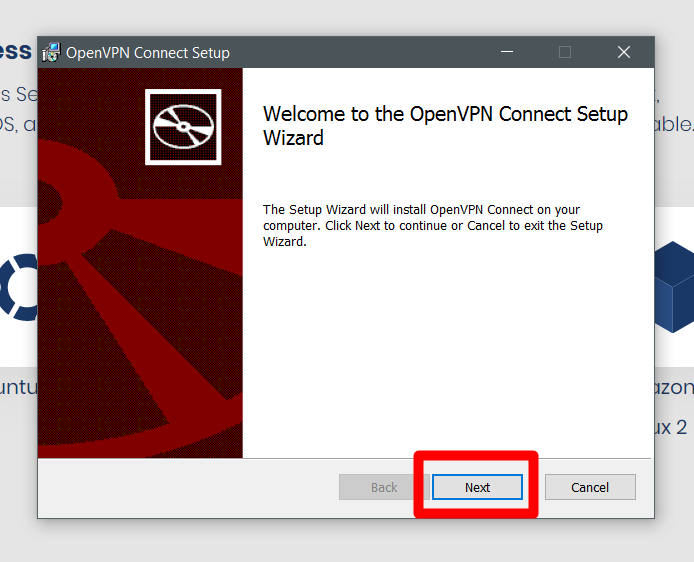Click the "able." text at top right
The image size is (694, 562).
click(674, 125)
